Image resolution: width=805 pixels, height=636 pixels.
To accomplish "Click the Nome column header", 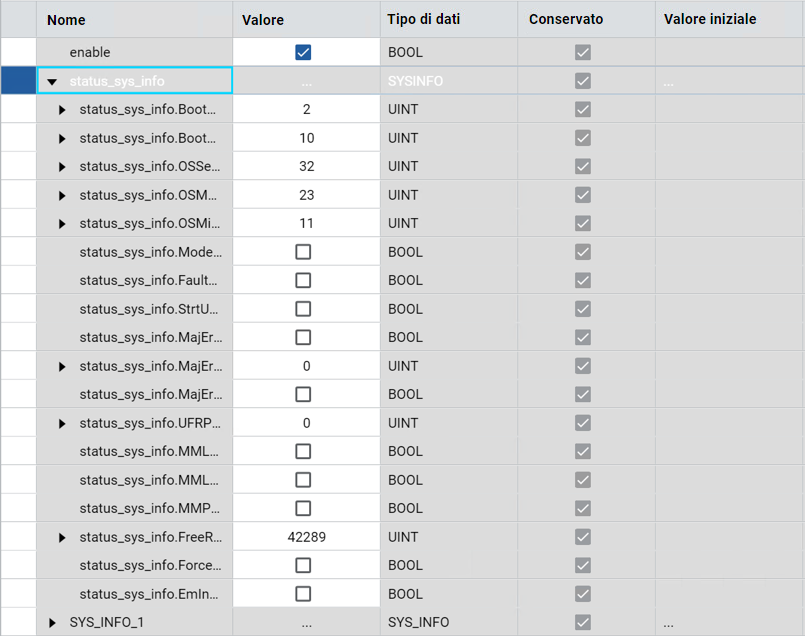I will [66, 19].
